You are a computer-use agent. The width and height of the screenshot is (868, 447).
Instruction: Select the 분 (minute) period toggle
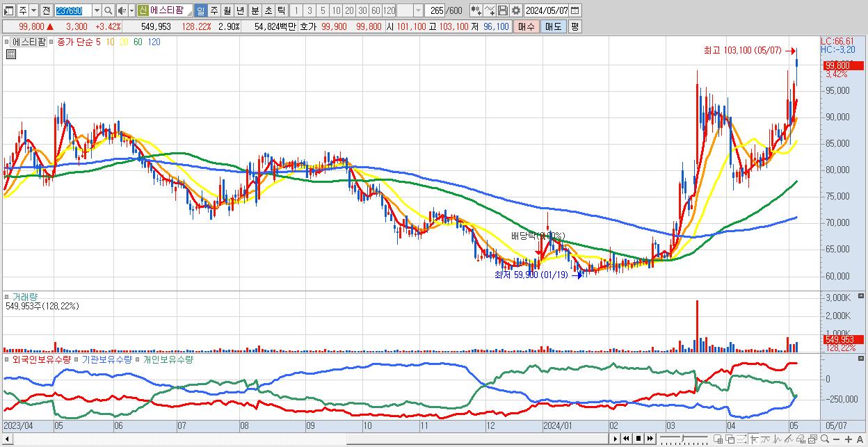tap(255, 10)
